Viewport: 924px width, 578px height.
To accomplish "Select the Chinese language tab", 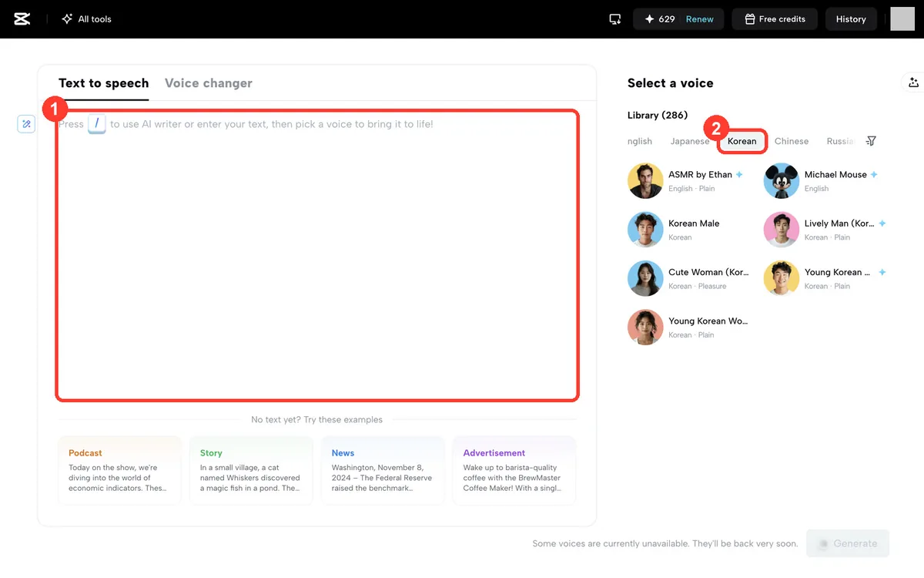I will tap(792, 141).
